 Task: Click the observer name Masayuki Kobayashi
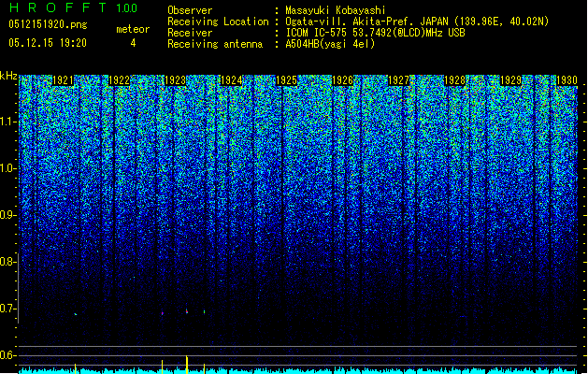coord(336,10)
